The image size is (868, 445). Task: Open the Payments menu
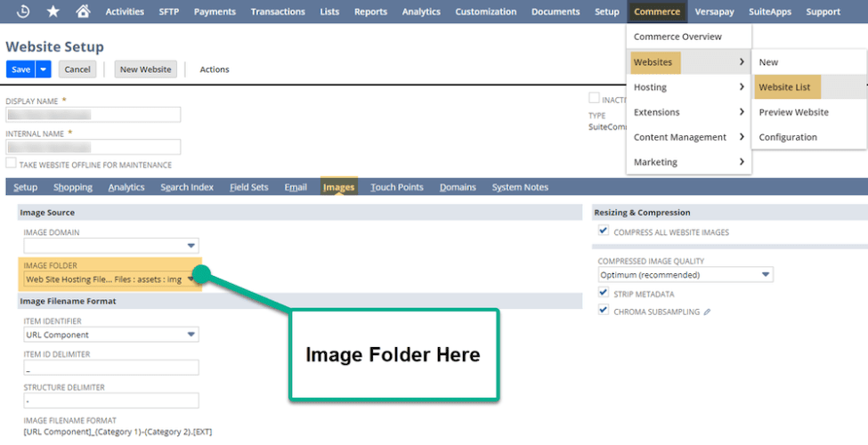[x=215, y=12]
